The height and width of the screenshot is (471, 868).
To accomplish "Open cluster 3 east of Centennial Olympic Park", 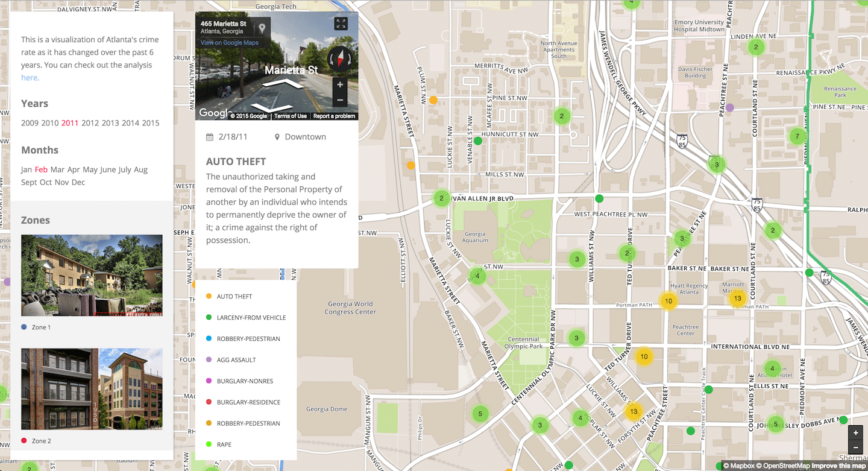I will tap(577, 338).
